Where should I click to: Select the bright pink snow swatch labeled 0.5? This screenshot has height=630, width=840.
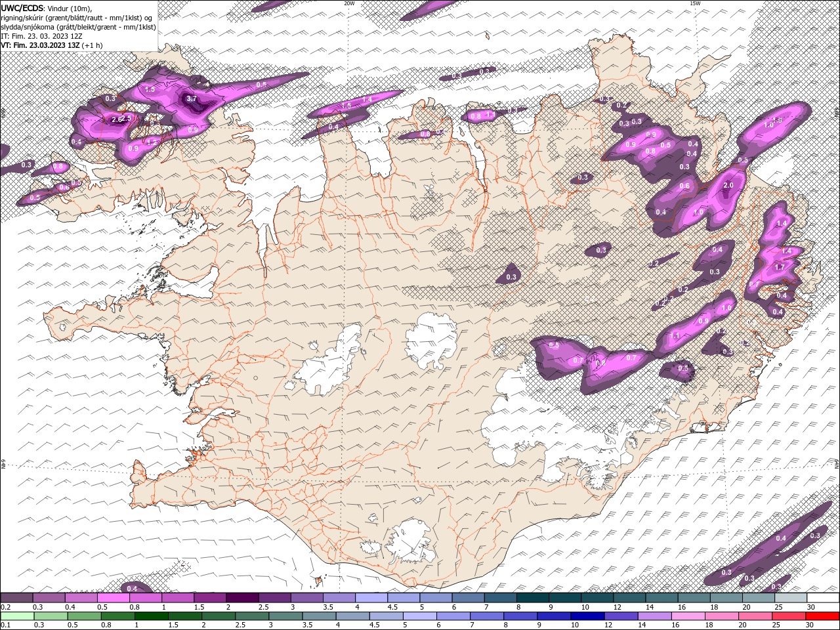[x=113, y=598]
